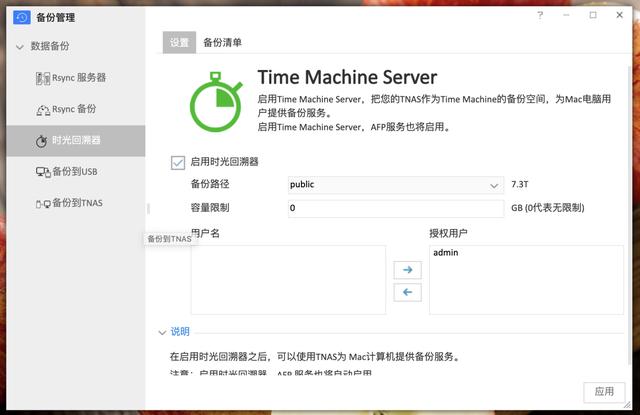Minimize the 备份管理 window
Screen dimensions: 640x415
566,15
